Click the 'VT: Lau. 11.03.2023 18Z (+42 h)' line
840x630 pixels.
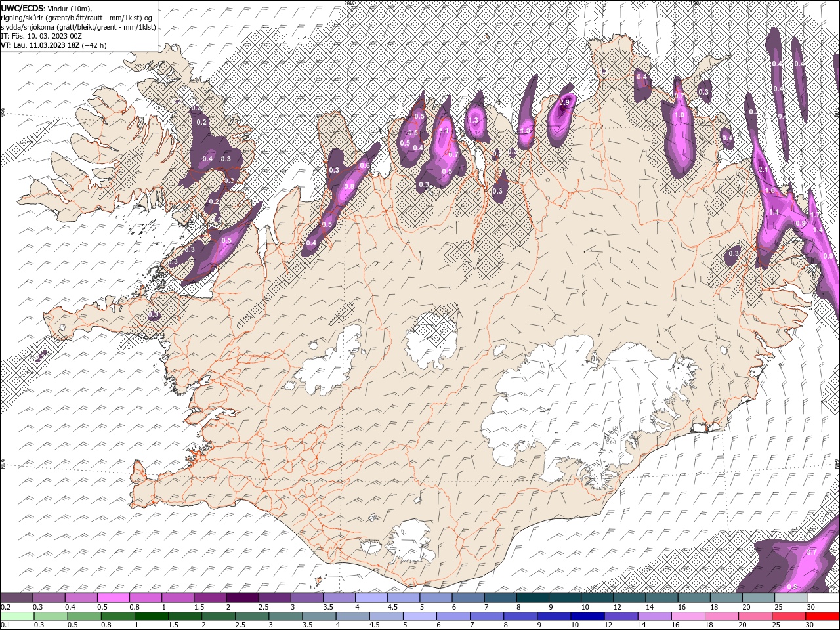tap(53, 45)
